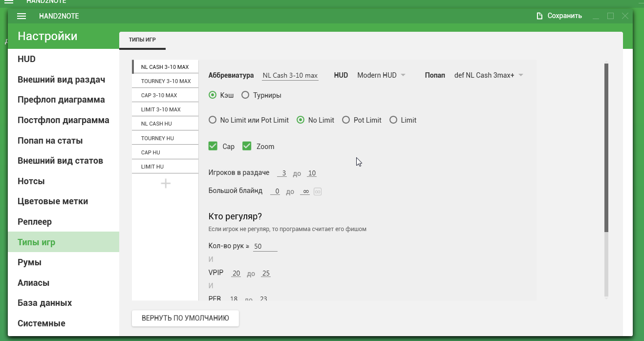Open the Попап def NL Cash 3max+ dropdown
The width and height of the screenshot is (644, 341).
(x=489, y=75)
